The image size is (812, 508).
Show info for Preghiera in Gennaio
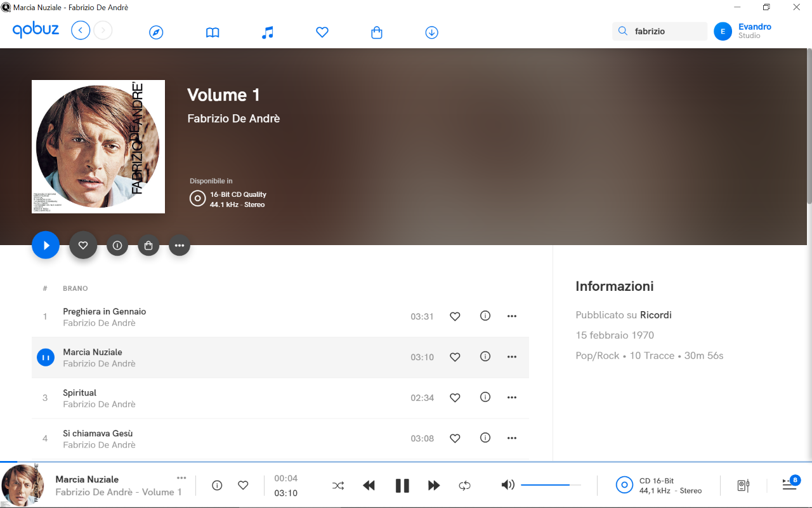tap(485, 316)
